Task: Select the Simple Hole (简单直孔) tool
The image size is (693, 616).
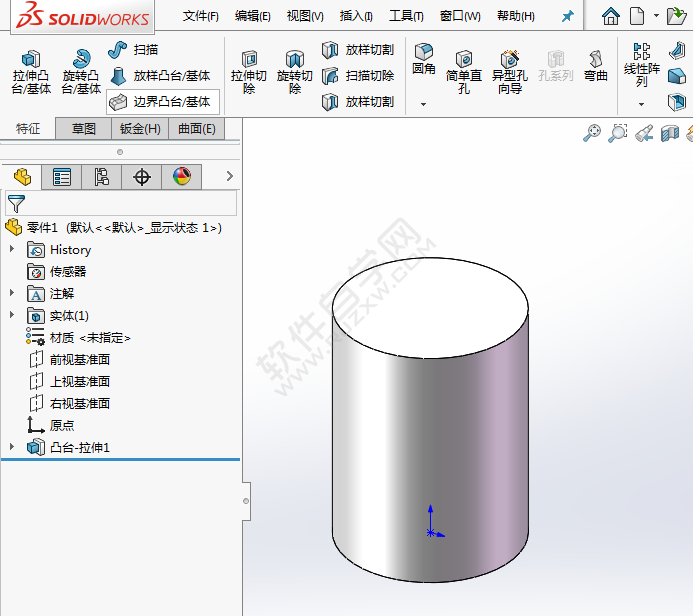Action: [x=464, y=72]
